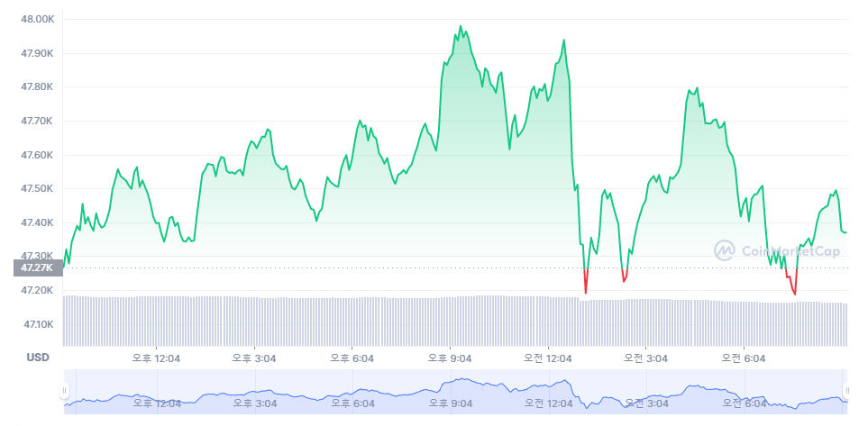The width and height of the screenshot is (868, 426).
Task: Click the 오후 3:04 time axis label
Action: point(255,358)
